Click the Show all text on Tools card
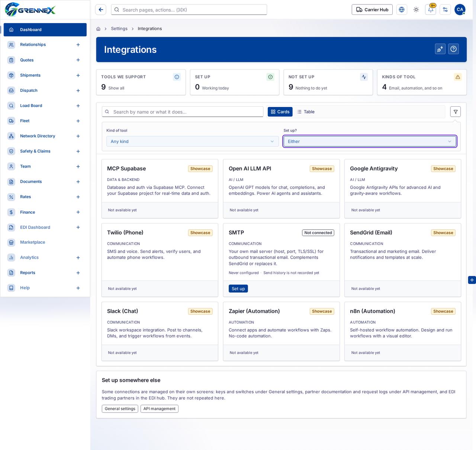The image size is (476, 450). click(x=116, y=88)
